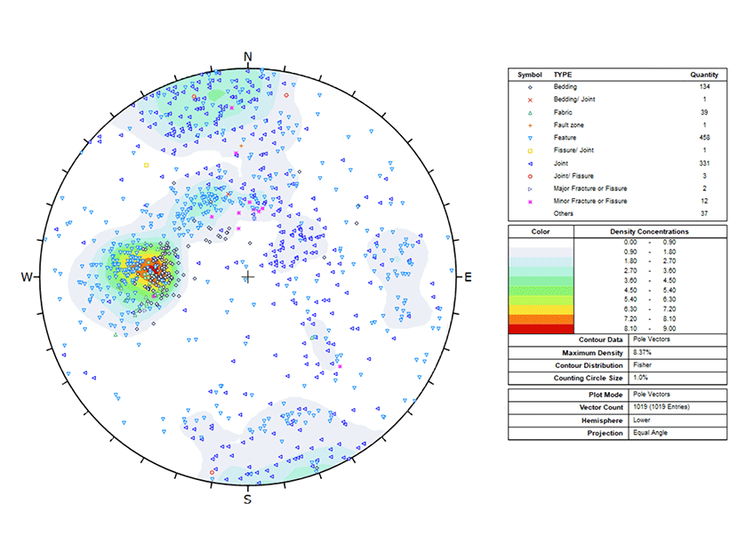Select the yellow Fissure/Joint square legend symbol

[530, 150]
